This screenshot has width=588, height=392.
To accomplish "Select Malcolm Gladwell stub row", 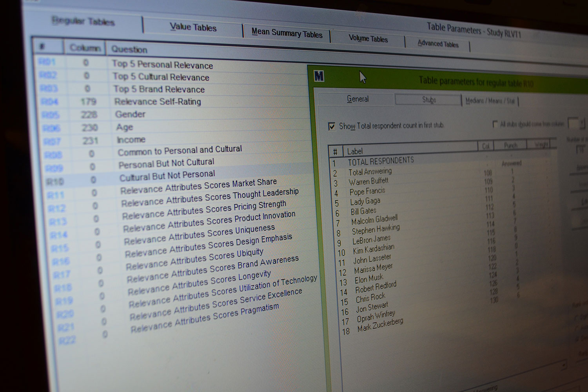I will (x=374, y=220).
